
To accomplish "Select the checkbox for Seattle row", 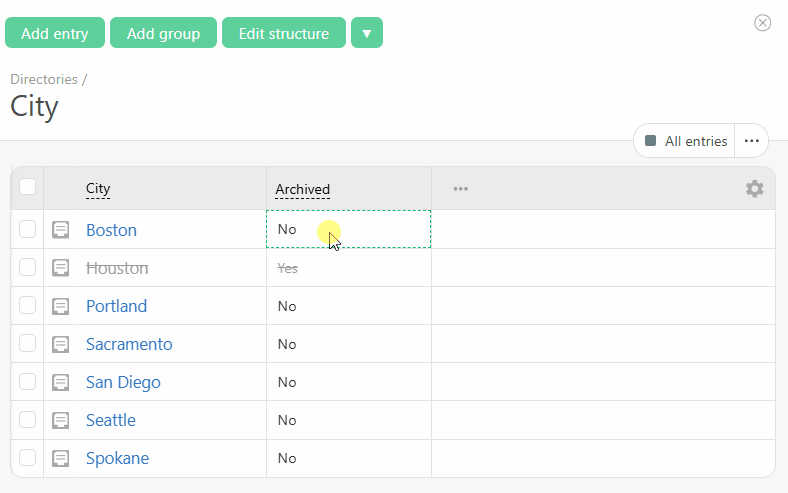I will tap(28, 420).
